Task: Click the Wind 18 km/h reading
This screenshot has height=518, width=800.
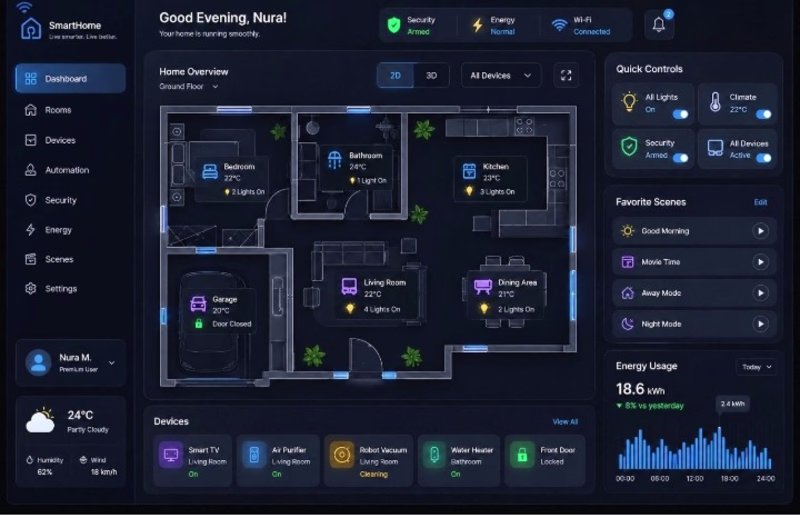Action: (98, 466)
